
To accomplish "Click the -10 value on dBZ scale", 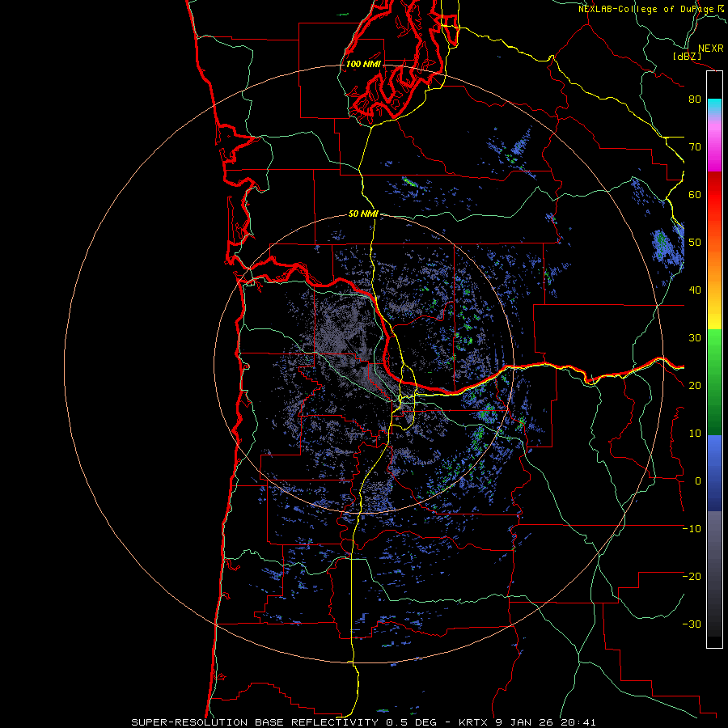I will click(x=692, y=529).
